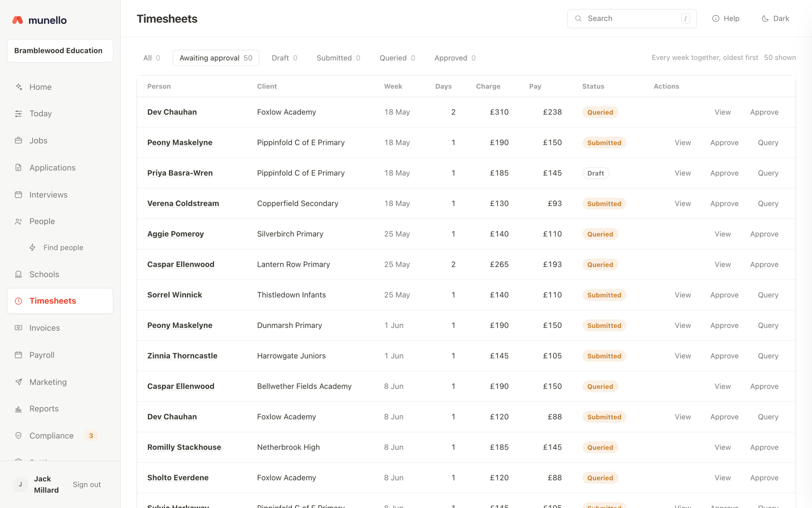The height and width of the screenshot is (508, 812).
Task: Open the Help link
Action: point(726,19)
